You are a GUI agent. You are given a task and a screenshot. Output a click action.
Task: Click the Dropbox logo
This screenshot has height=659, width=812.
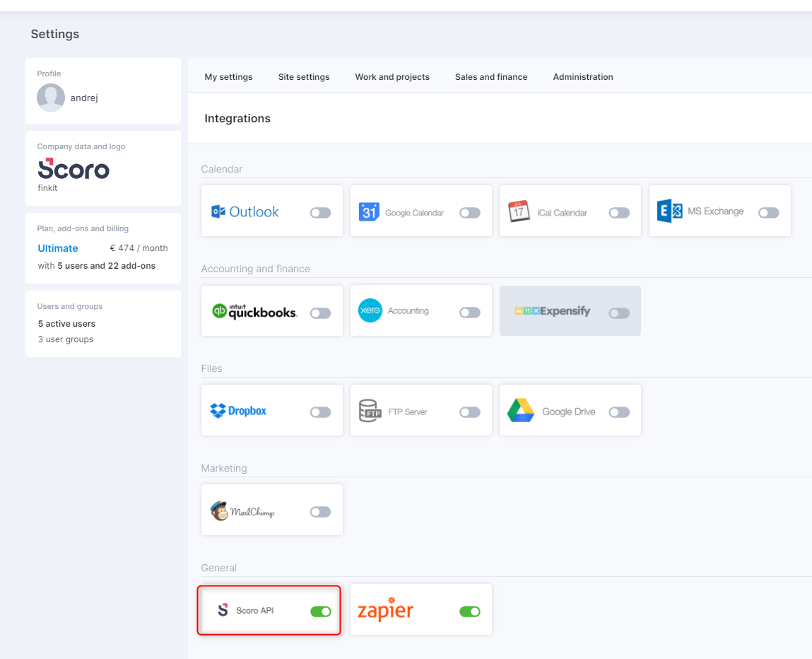(238, 411)
